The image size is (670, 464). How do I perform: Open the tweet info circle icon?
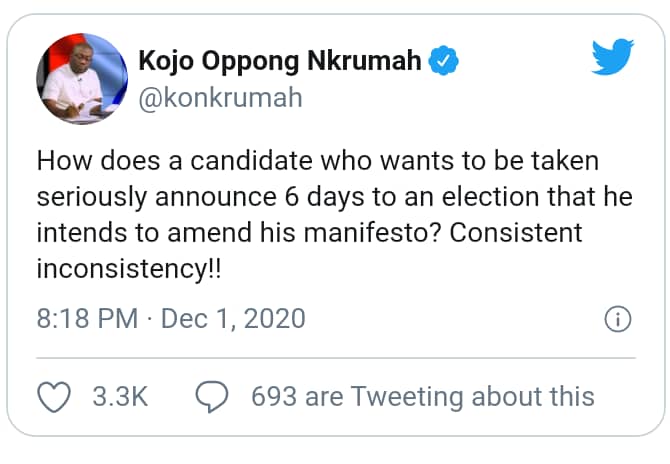618,320
